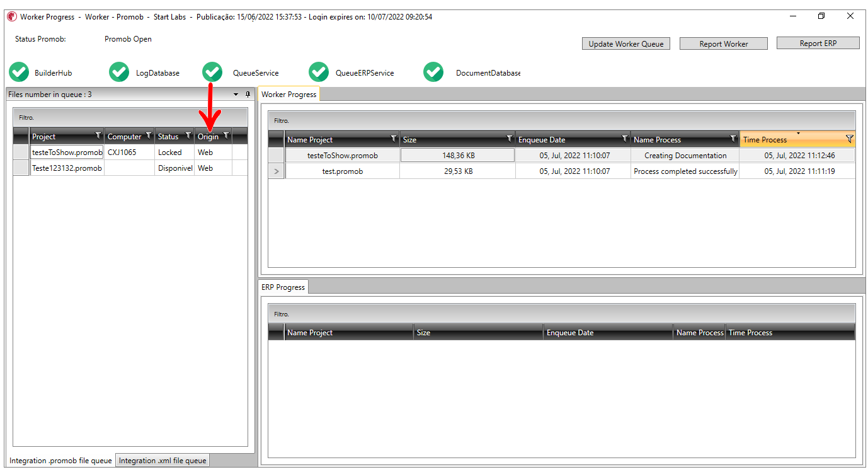868x472 pixels.
Task: Click Filtro bar in ERP Progress panel
Action: coord(562,314)
